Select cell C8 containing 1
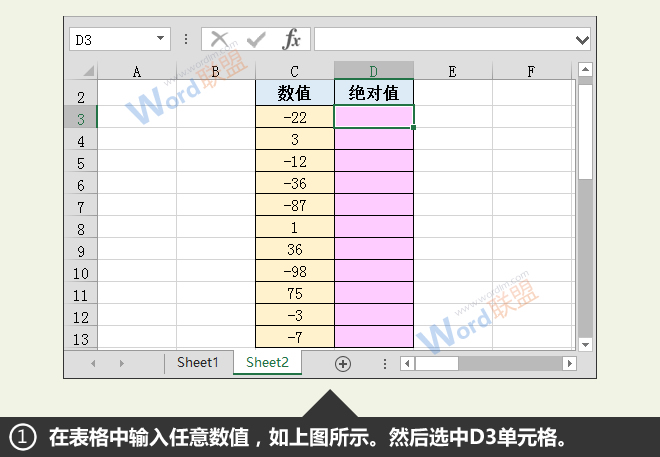 [x=294, y=227]
